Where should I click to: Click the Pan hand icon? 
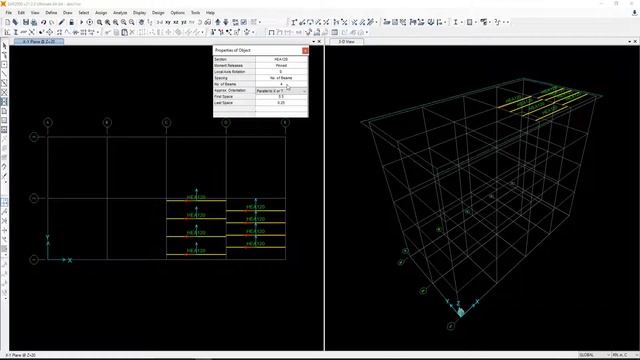click(141, 22)
